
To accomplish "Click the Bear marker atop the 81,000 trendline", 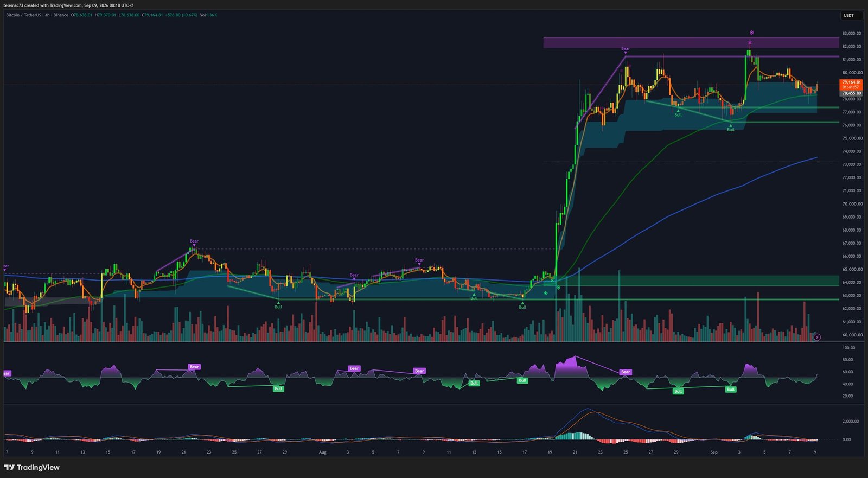I will point(626,50).
